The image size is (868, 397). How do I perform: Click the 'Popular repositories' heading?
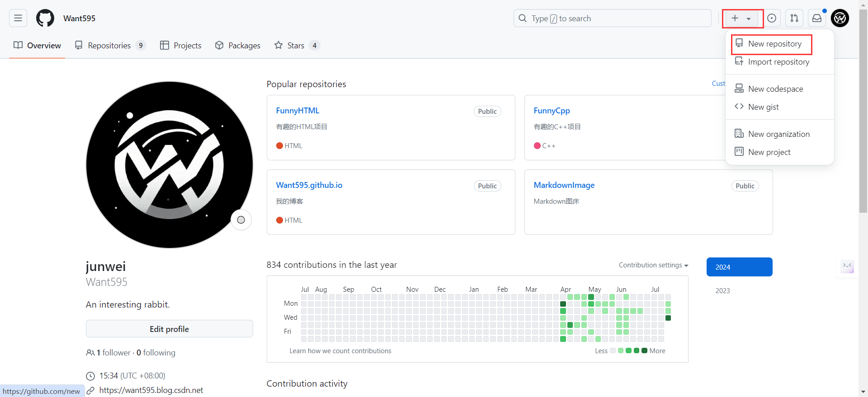[x=307, y=84]
